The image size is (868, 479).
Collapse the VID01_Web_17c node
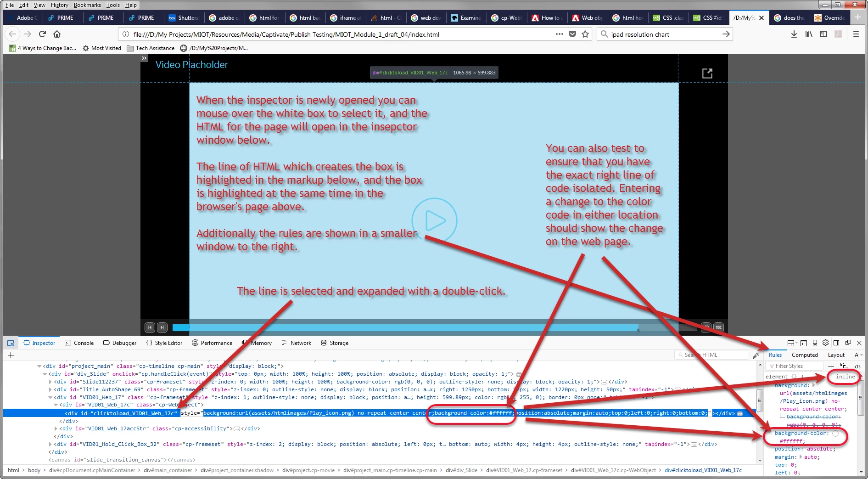56,405
